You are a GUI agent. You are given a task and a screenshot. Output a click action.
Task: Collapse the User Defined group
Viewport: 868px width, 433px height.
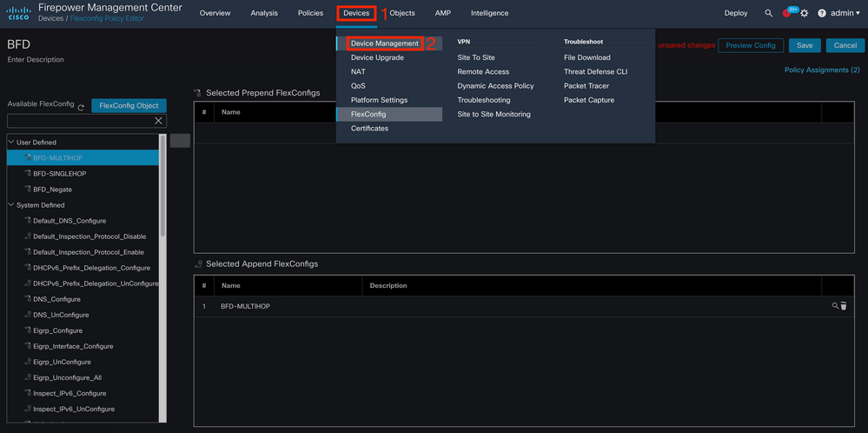click(11, 143)
